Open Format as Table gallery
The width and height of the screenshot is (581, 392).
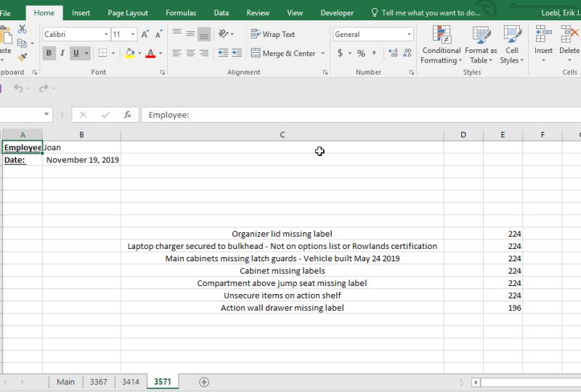pyautogui.click(x=481, y=44)
